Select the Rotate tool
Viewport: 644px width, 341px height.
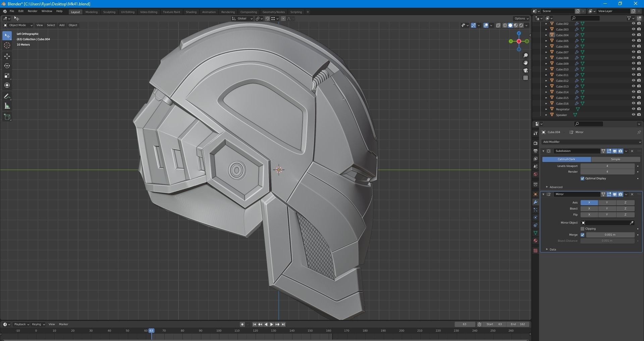7,66
